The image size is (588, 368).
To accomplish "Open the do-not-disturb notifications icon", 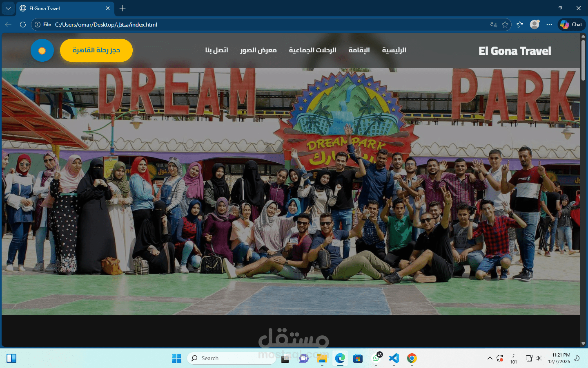I will (577, 358).
